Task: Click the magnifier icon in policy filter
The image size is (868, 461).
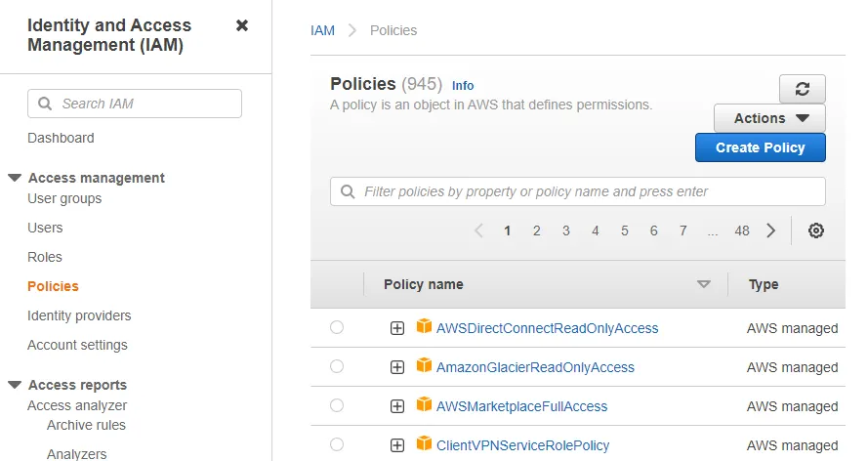Action: click(x=348, y=191)
